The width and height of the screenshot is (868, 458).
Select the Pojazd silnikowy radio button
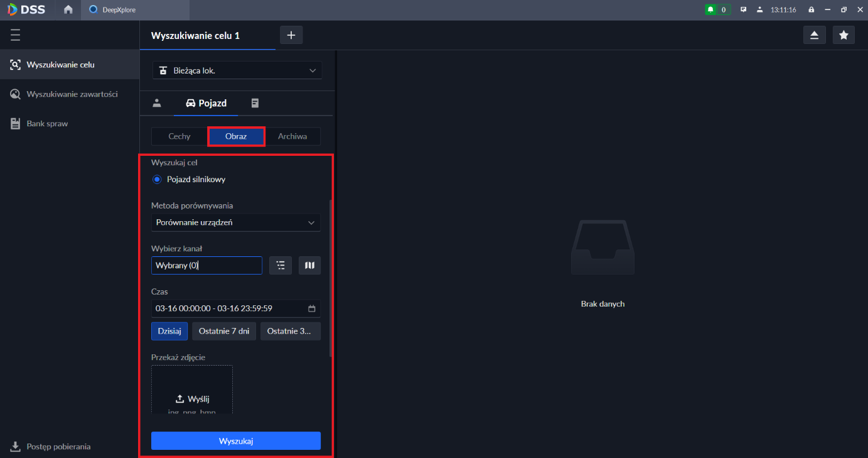click(x=157, y=179)
